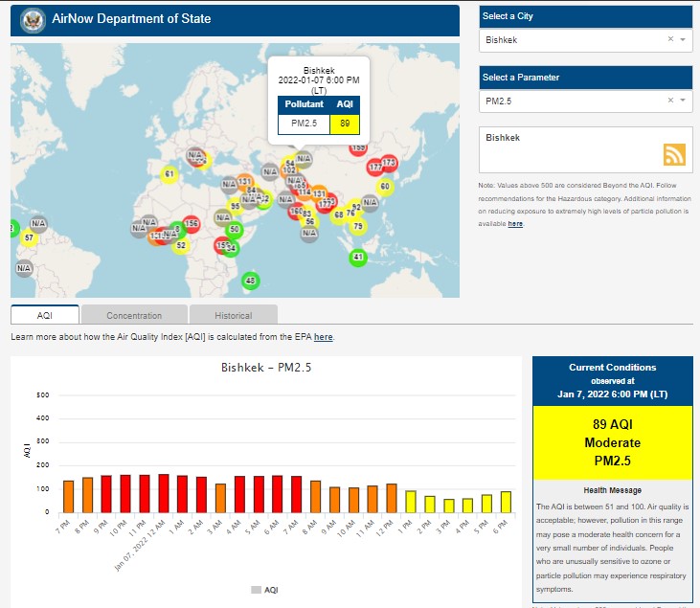Viewport: 700px width, 608px height.
Task: Click the yellow map marker showing 57
Action: (29, 237)
